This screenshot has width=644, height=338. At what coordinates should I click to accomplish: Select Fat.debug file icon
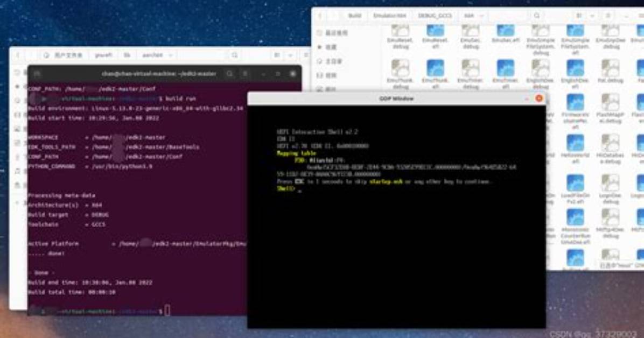click(610, 68)
